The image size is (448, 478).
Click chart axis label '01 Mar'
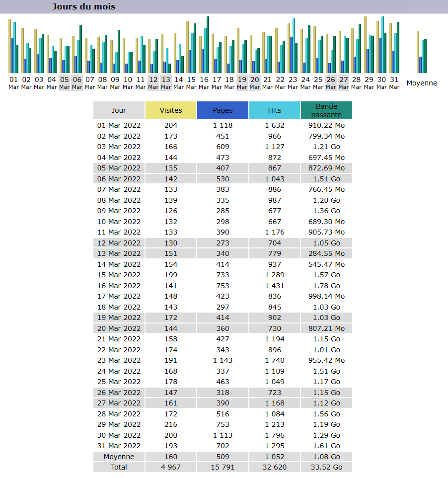(x=14, y=82)
